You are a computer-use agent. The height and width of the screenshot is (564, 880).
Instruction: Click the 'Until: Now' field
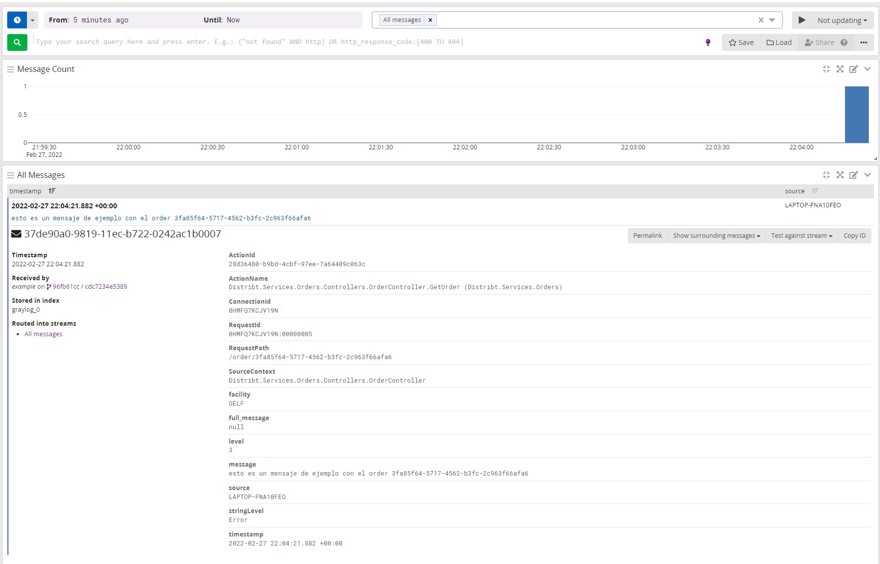point(281,20)
